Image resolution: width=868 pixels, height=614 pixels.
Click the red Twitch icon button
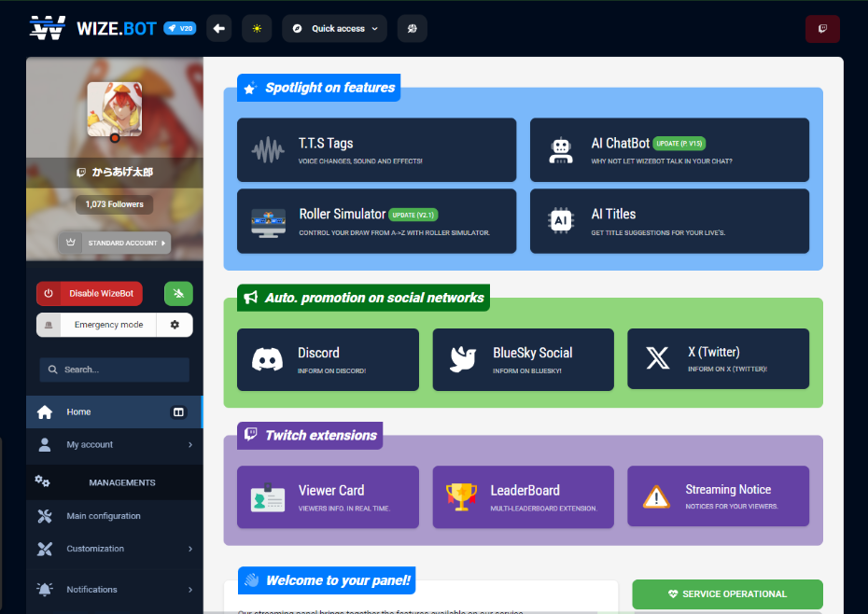[822, 29]
